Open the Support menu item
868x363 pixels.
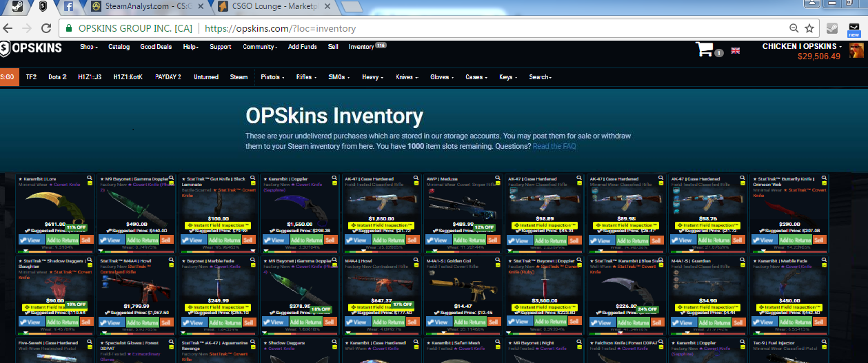coord(221,47)
